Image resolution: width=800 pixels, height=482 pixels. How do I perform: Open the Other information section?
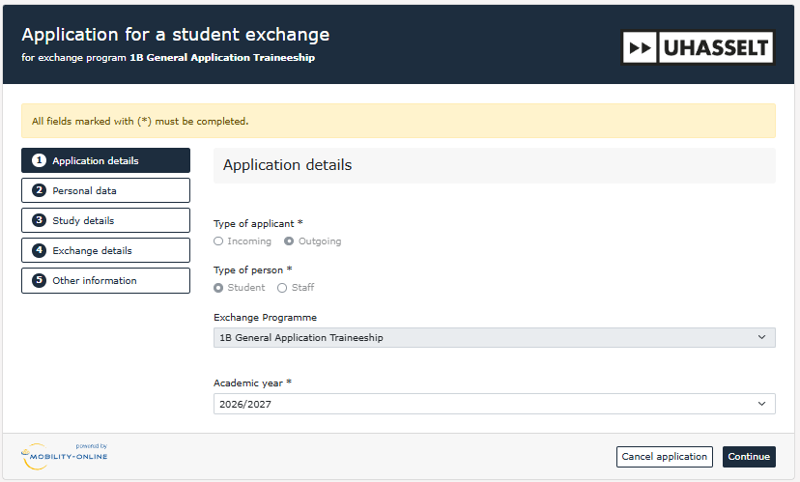pyautogui.click(x=105, y=281)
